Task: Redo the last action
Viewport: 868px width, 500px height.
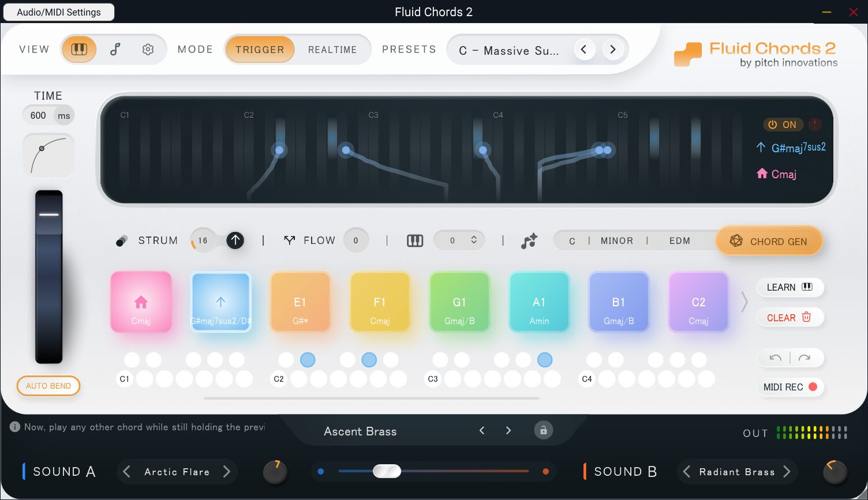Action: pos(805,358)
